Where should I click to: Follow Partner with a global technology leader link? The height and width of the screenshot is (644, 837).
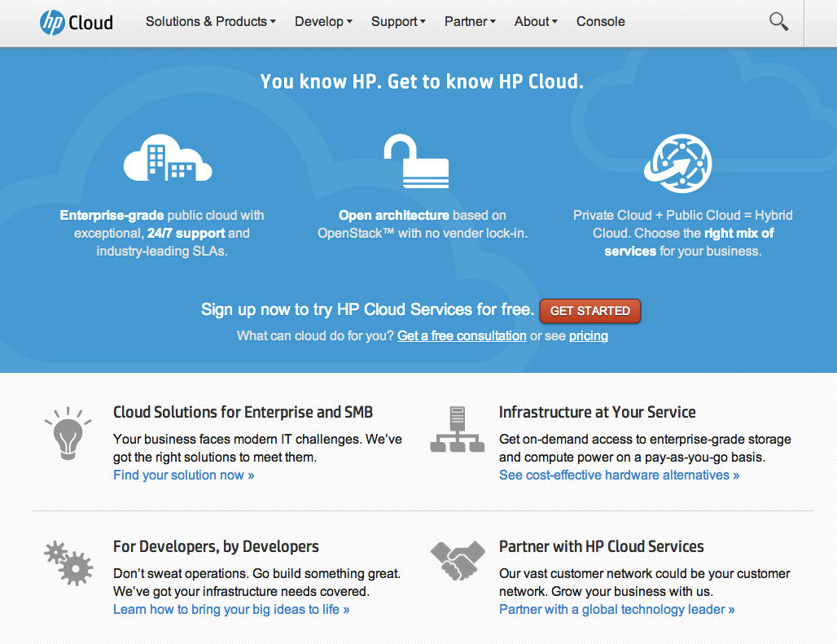click(x=616, y=610)
